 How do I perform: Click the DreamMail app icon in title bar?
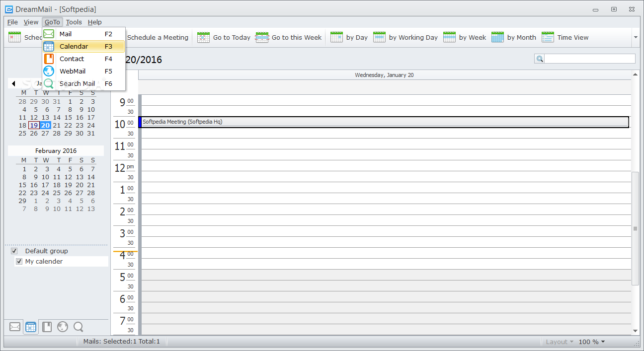coord(8,9)
